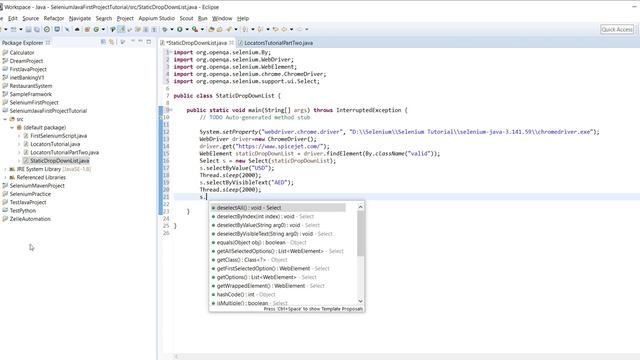The height and width of the screenshot is (360, 640).
Task: Open the Navigate menu
Action: (x=80, y=18)
